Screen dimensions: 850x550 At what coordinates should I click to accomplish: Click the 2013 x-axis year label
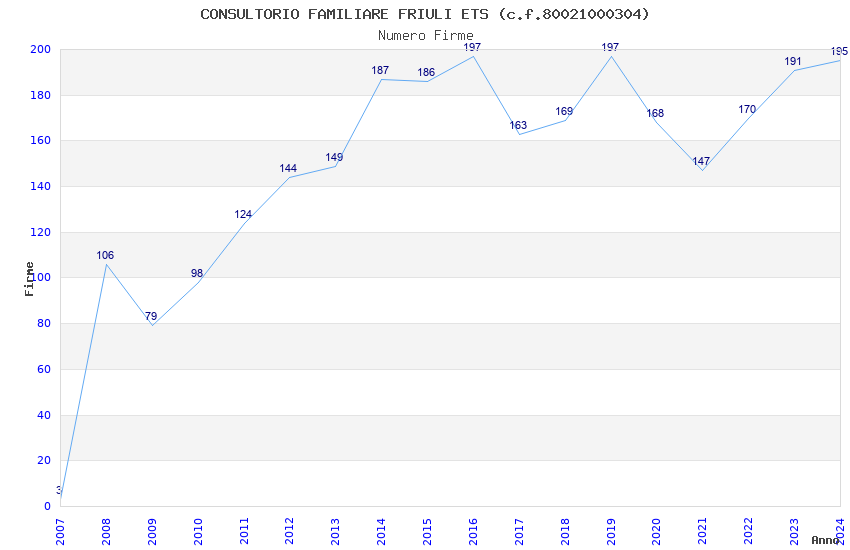pos(336,532)
